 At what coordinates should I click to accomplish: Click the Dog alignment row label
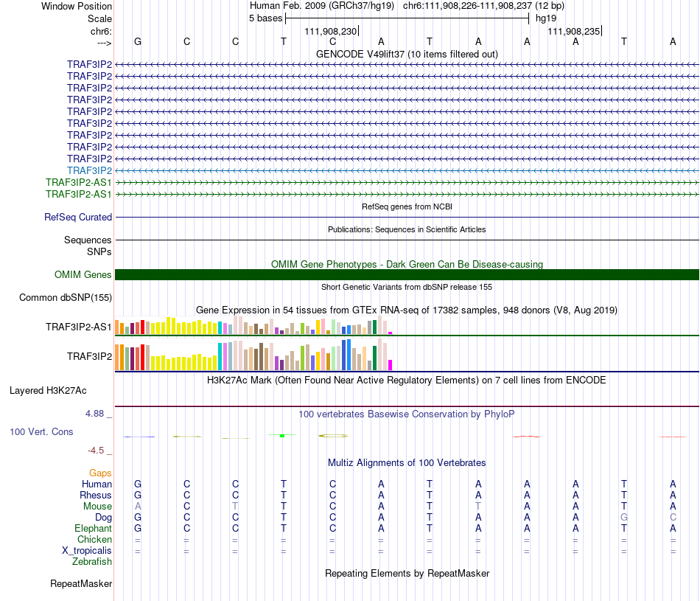coord(103,518)
